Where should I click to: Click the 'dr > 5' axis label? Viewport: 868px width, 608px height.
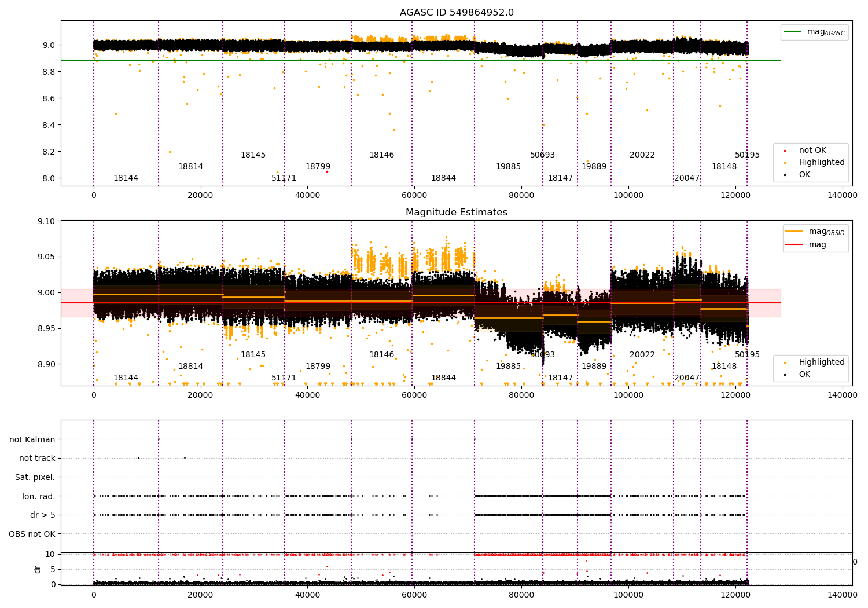[x=43, y=515]
